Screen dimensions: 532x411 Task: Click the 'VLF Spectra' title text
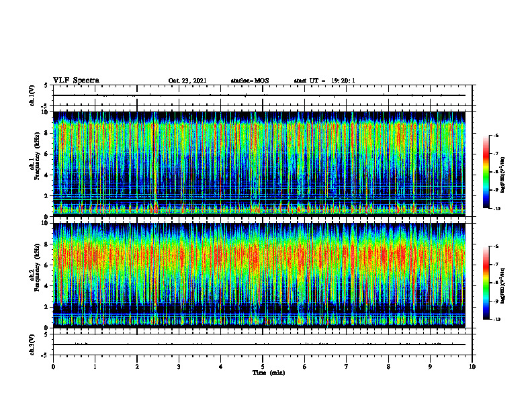pyautogui.click(x=76, y=81)
